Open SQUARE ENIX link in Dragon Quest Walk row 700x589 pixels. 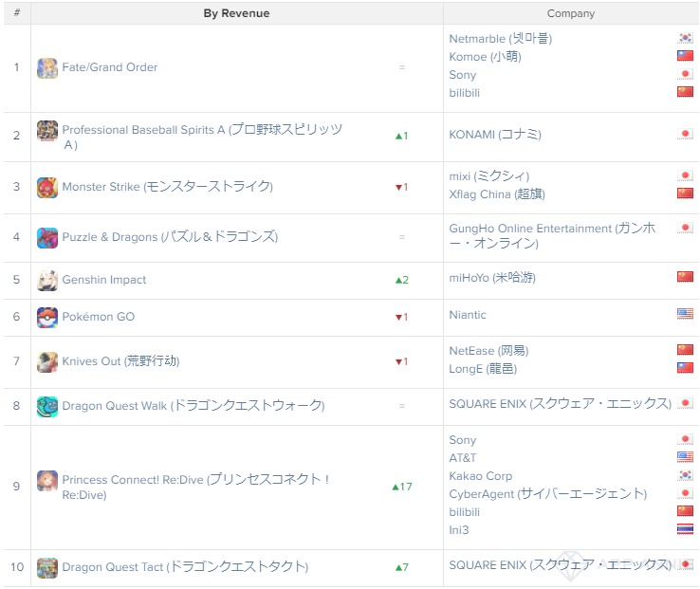coord(561,404)
